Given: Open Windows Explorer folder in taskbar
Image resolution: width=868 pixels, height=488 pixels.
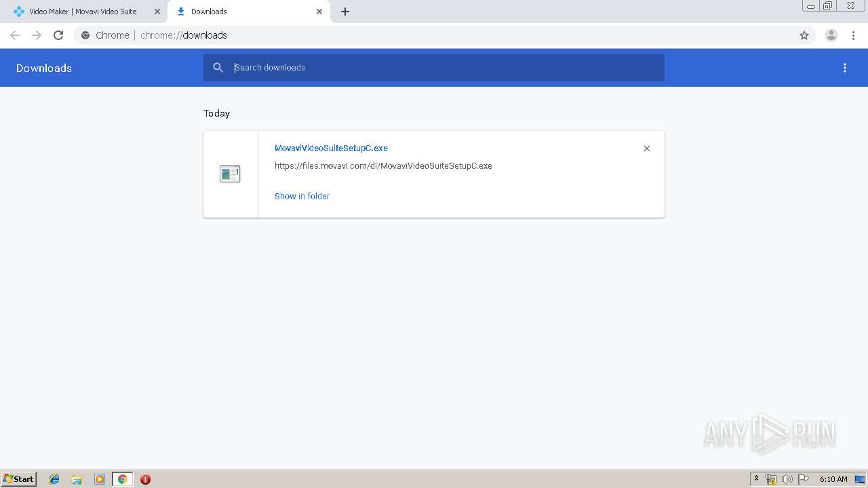Looking at the screenshot, I should (77, 479).
